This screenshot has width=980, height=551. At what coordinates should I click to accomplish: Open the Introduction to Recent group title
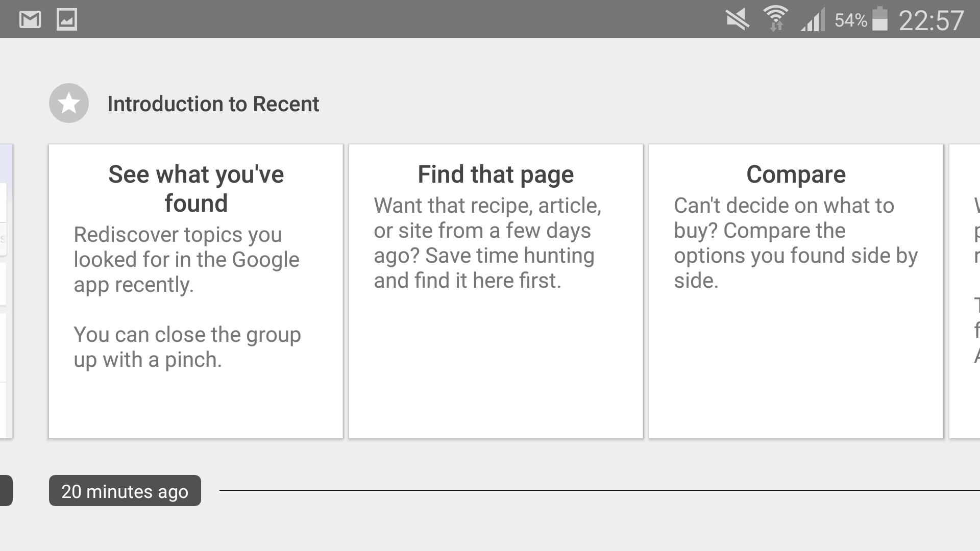(x=213, y=104)
